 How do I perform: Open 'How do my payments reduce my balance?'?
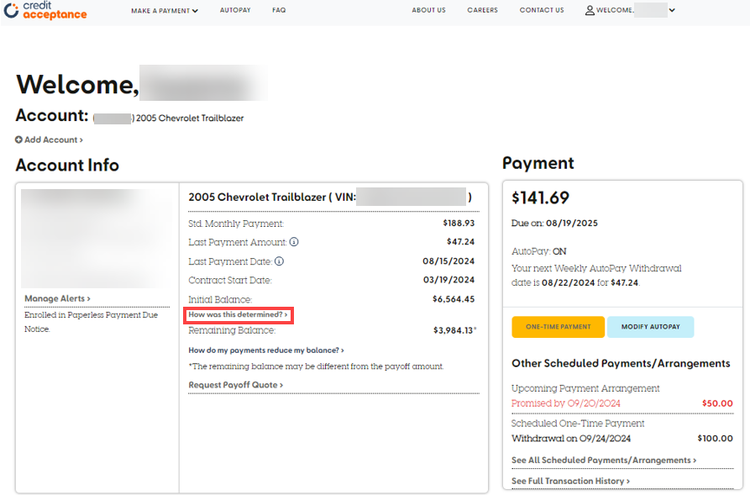click(x=266, y=351)
